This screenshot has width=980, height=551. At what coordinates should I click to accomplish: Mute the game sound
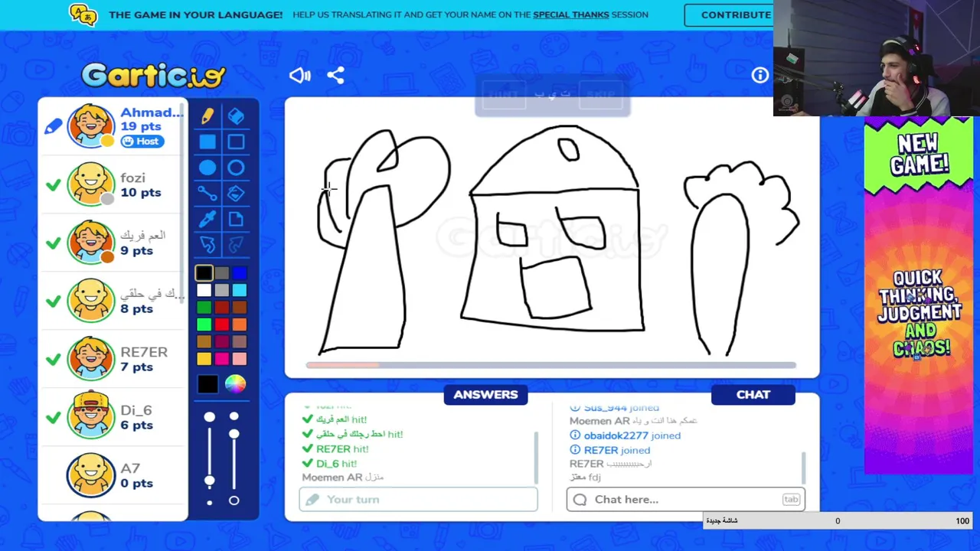click(299, 75)
